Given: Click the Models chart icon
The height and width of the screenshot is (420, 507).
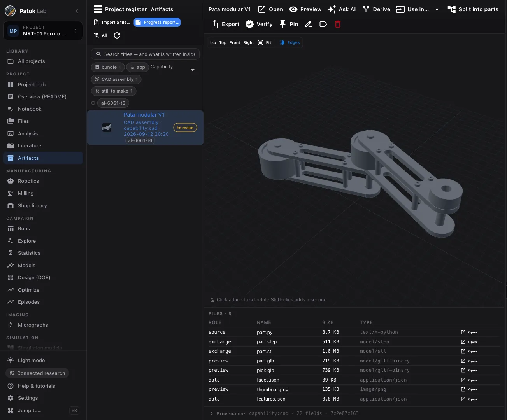Looking at the screenshot, I should tap(11, 266).
